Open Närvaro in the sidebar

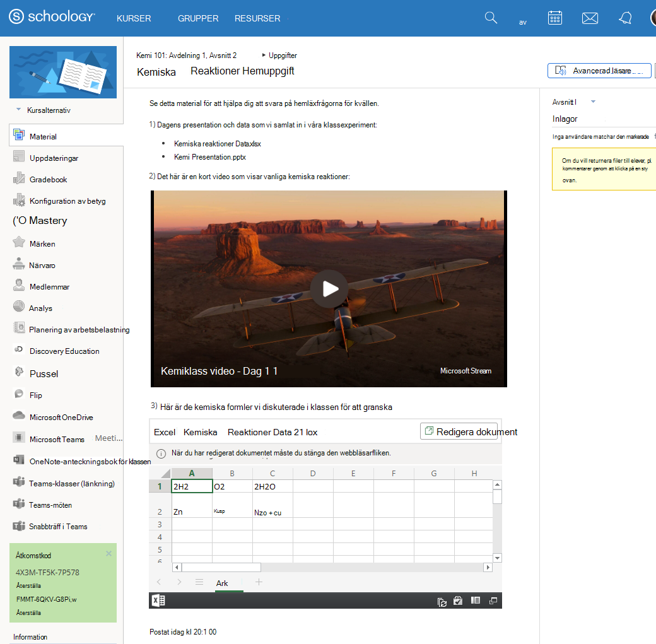42,266
